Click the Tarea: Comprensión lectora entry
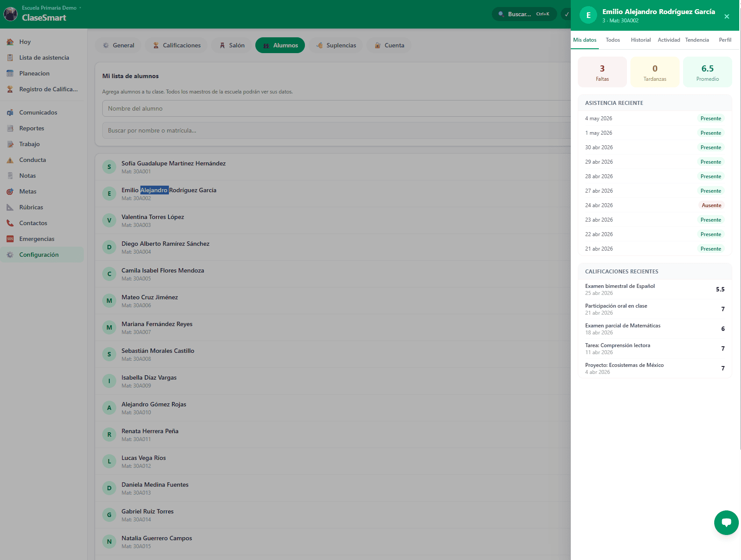 tap(655, 348)
